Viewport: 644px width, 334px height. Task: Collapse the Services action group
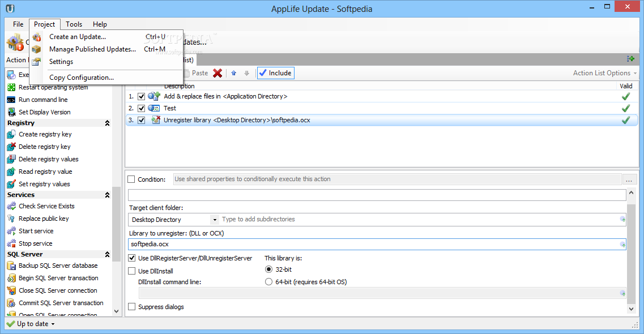tap(107, 195)
